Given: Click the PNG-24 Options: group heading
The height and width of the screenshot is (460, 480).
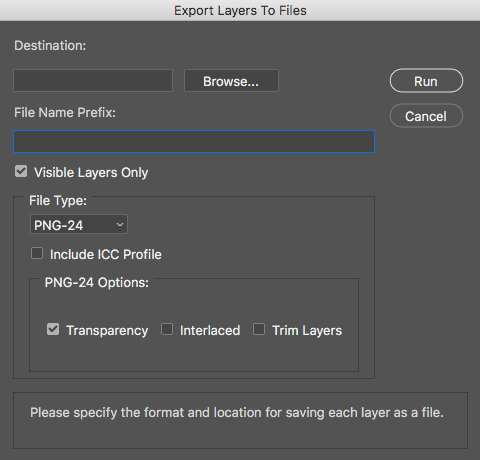Looking at the screenshot, I should click(97, 283).
